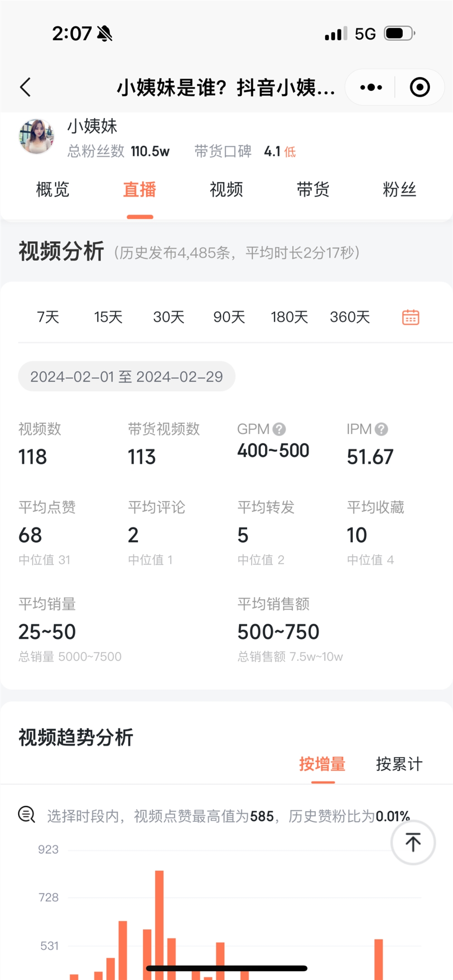
Task: Switch to the 视频 tab
Action: click(226, 190)
